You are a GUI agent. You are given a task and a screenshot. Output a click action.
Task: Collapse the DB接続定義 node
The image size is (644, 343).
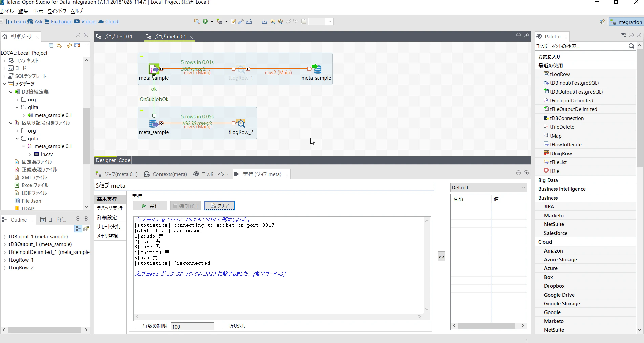point(11,92)
